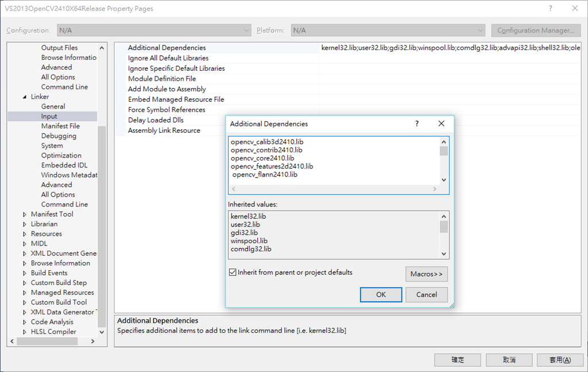This screenshot has width=588, height=372.
Task: Open the Configuration dropdown
Action: click(154, 30)
